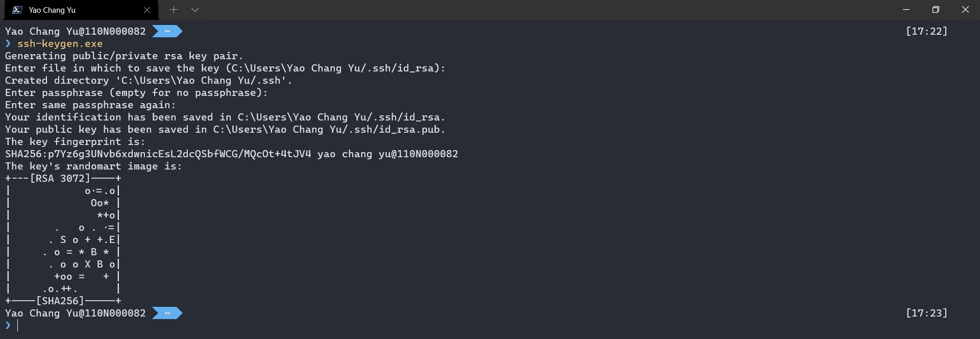Click the id_rsa.pub public key path line
This screenshot has width=980, height=339.
pos(225,130)
